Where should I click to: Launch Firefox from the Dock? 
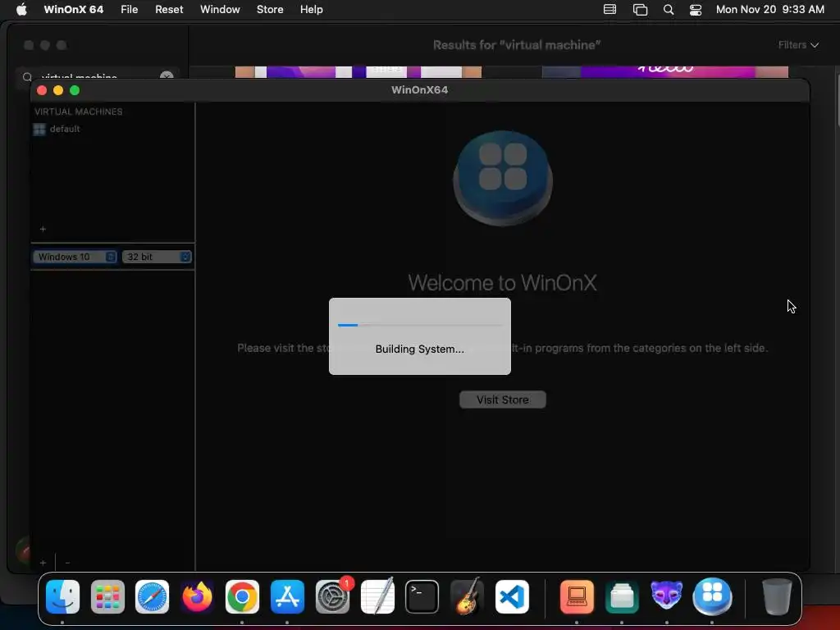click(197, 597)
